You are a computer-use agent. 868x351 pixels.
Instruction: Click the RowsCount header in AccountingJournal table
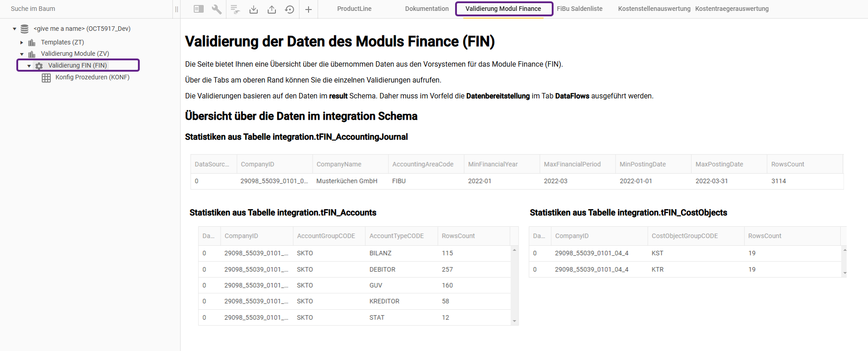tap(787, 164)
